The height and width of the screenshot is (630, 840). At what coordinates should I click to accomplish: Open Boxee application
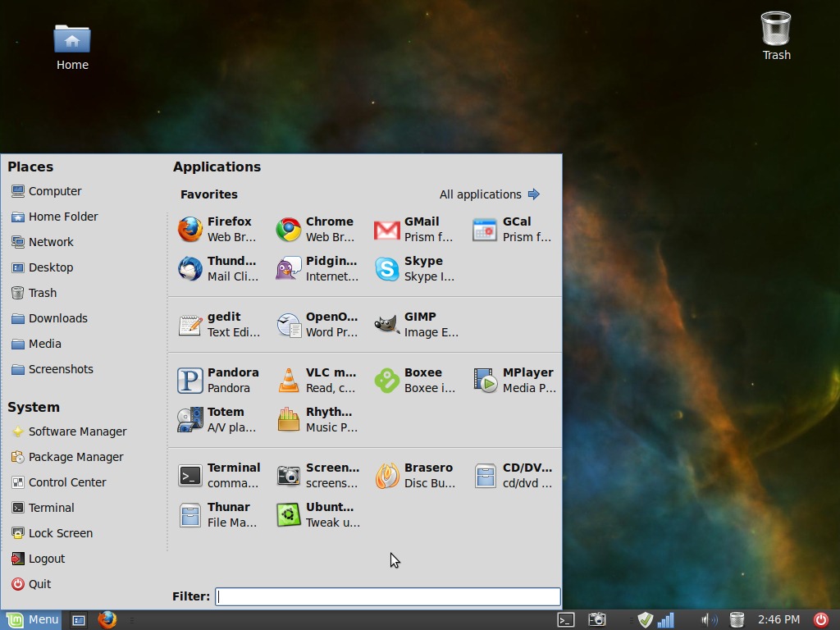(414, 381)
